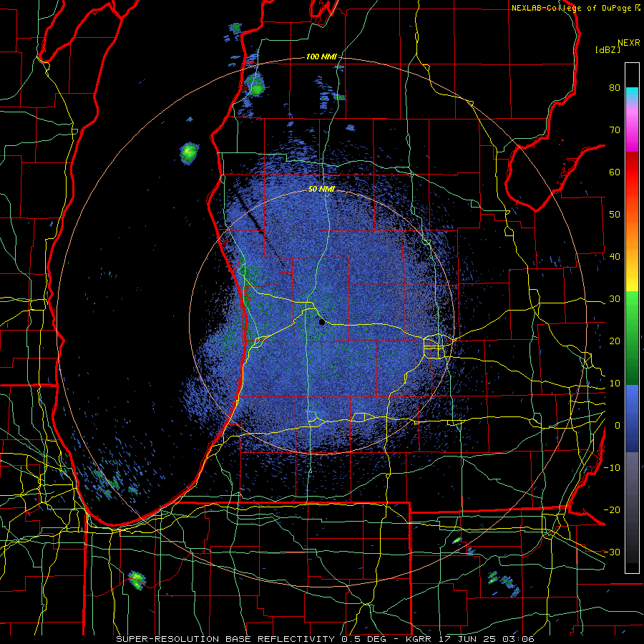Click the black radar site dot at center

[x=321, y=323]
